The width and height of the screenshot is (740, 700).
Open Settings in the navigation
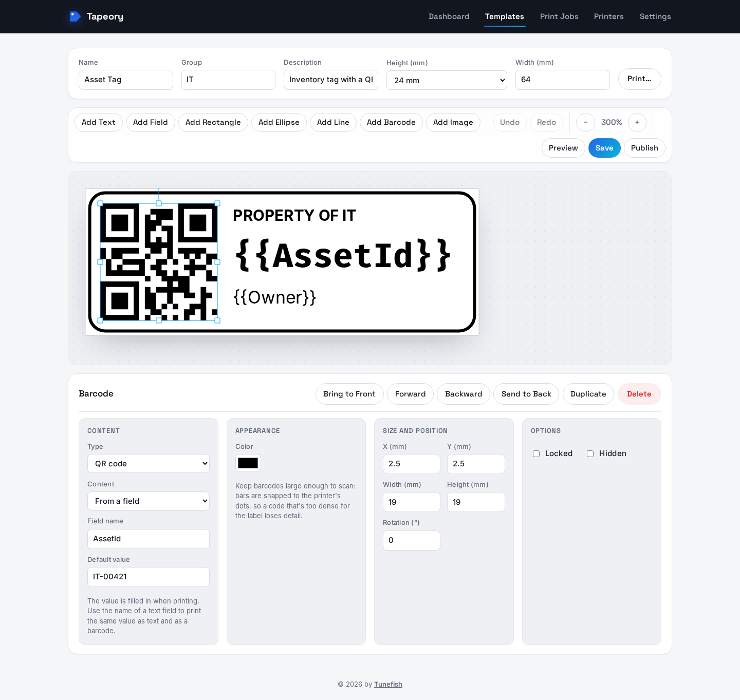pyautogui.click(x=655, y=16)
